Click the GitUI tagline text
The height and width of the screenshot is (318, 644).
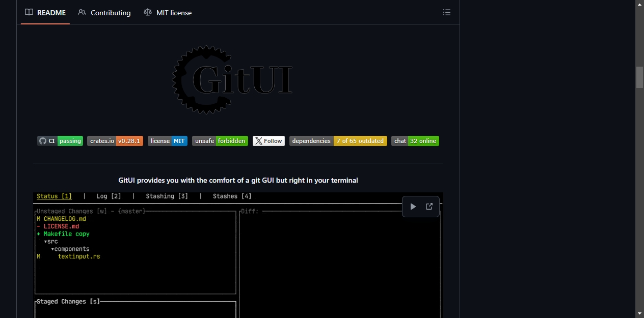238,180
